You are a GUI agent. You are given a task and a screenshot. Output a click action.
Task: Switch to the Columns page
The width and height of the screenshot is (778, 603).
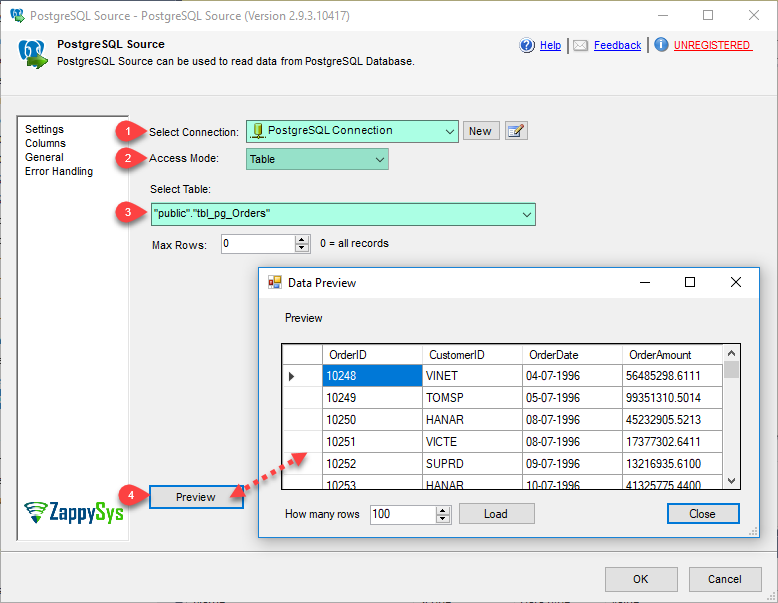[x=46, y=143]
